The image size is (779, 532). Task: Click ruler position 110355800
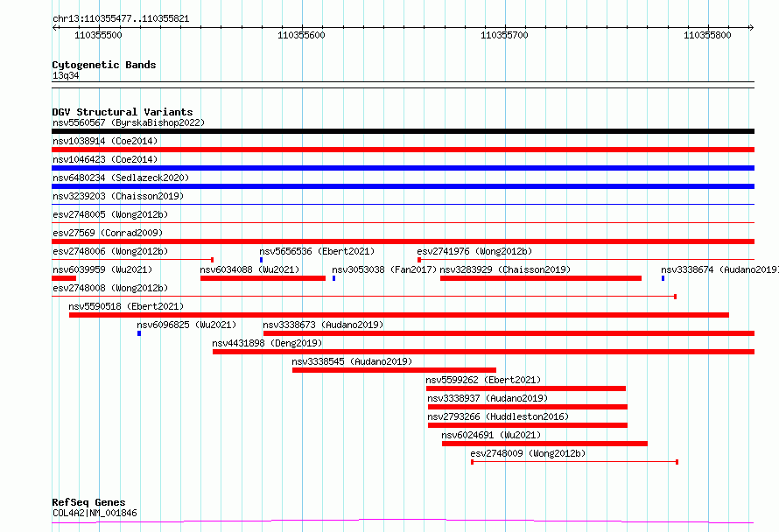pyautogui.click(x=707, y=35)
